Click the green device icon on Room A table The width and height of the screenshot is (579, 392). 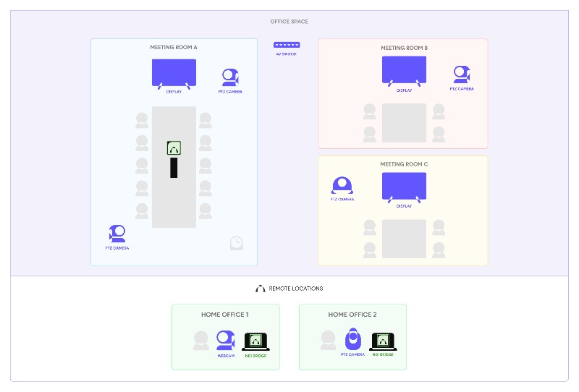point(174,148)
